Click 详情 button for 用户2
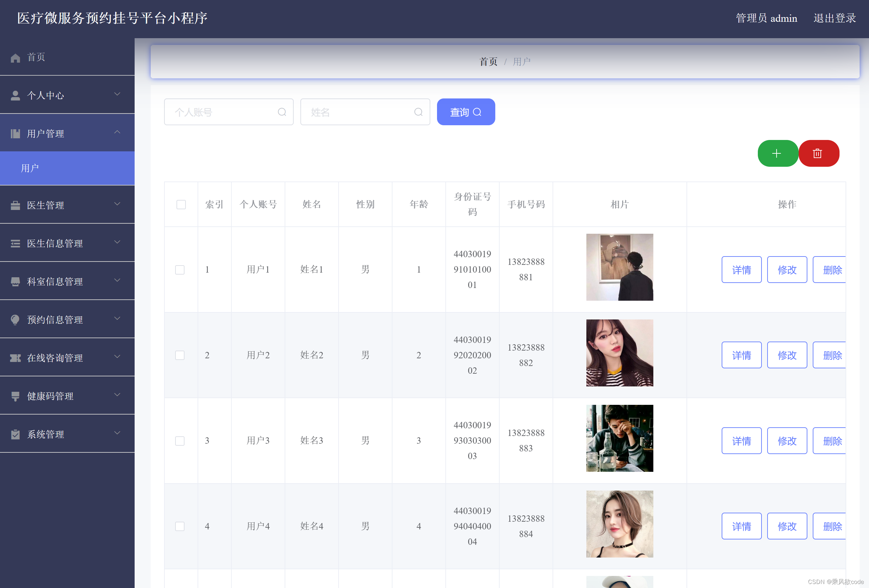This screenshot has height=588, width=869. point(741,355)
